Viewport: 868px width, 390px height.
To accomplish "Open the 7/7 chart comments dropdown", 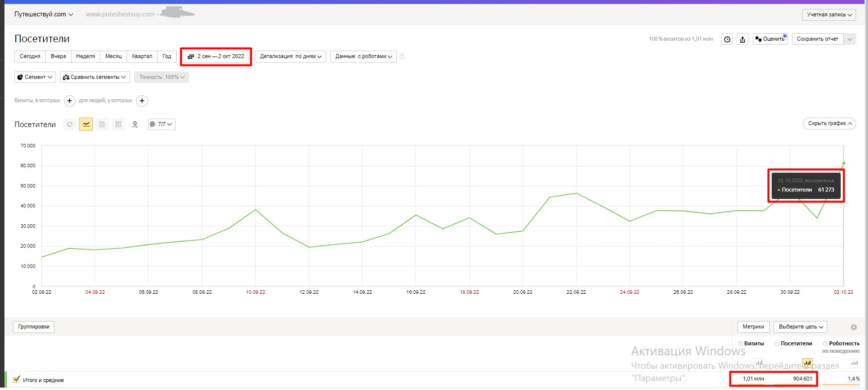I will (x=161, y=125).
